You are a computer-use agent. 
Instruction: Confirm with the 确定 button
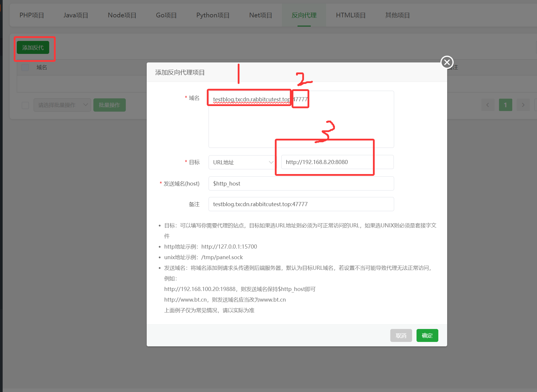tap(427, 335)
